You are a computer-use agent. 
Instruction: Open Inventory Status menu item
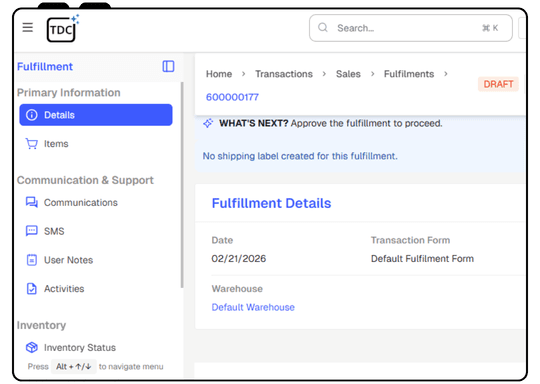point(96,347)
